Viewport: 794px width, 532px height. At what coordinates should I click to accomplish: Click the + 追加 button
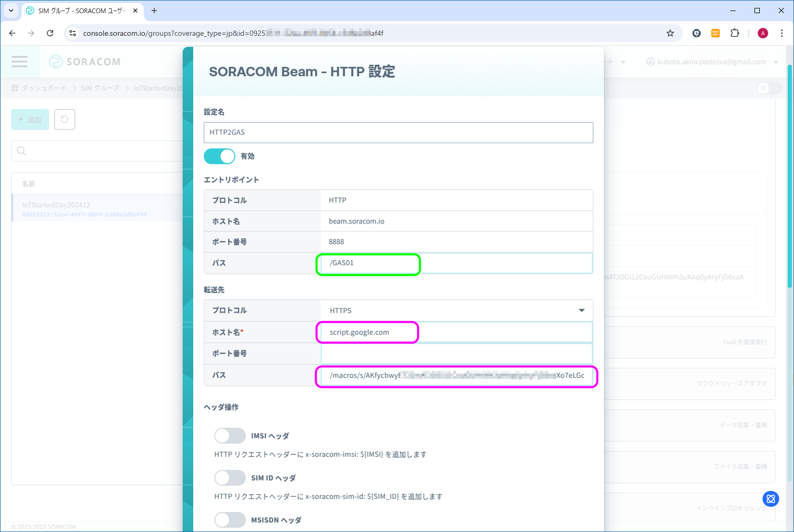point(30,119)
